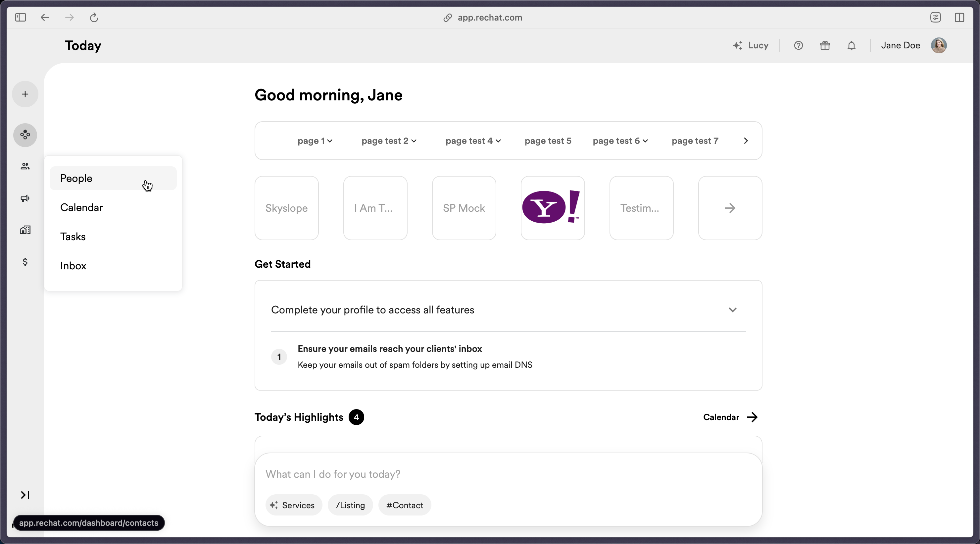This screenshot has height=544, width=980.
Task: Click the plus icon to create new item
Action: (x=25, y=94)
